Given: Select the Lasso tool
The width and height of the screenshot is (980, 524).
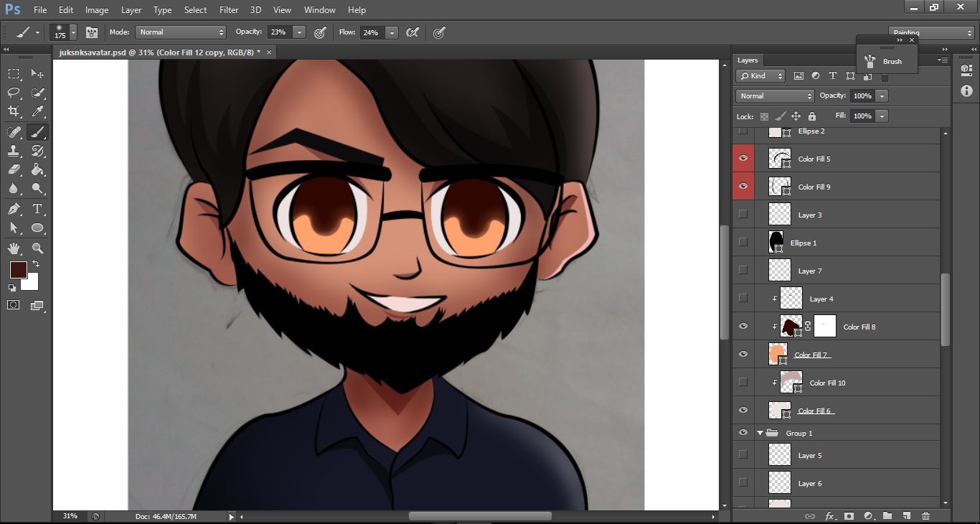Looking at the screenshot, I should 14,92.
